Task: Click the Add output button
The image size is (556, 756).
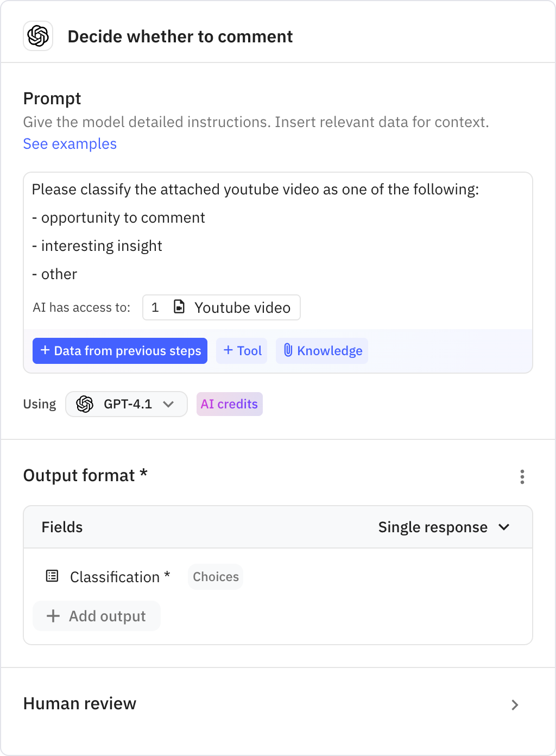Action: [96, 616]
